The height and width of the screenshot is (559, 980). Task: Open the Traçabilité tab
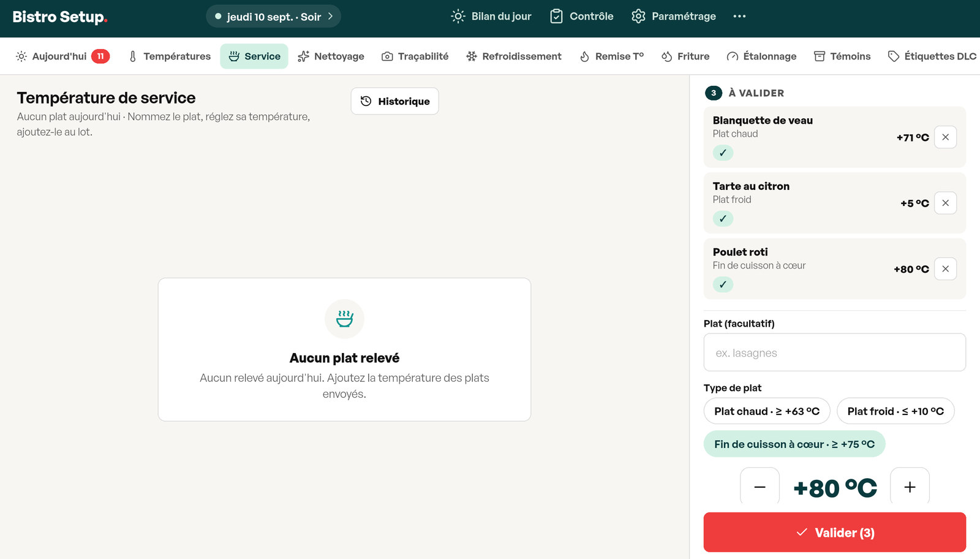pos(415,56)
